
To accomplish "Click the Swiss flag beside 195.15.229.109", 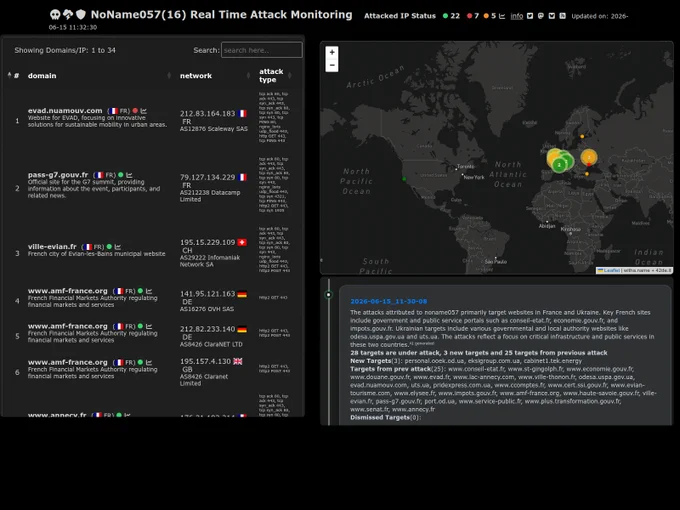I will [x=242, y=242].
